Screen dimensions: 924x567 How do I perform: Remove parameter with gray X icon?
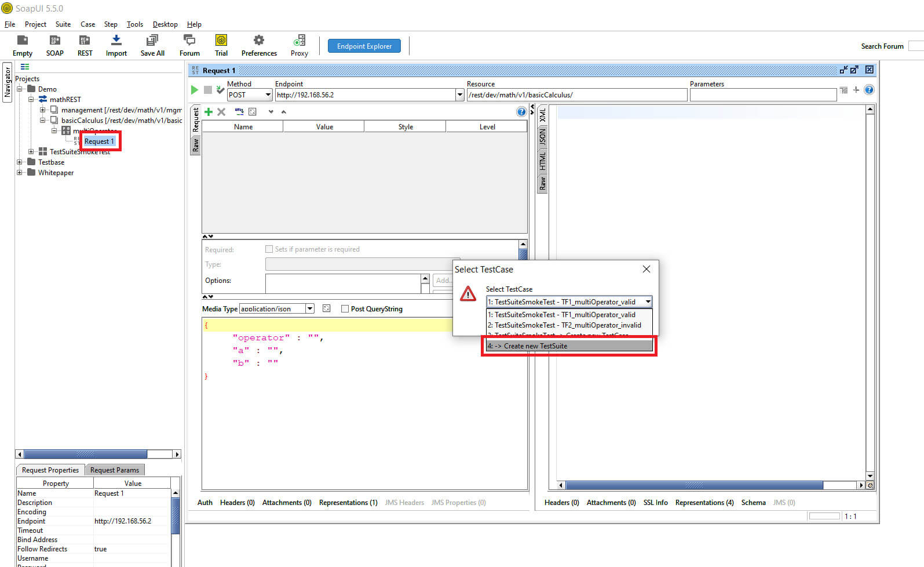pos(221,112)
